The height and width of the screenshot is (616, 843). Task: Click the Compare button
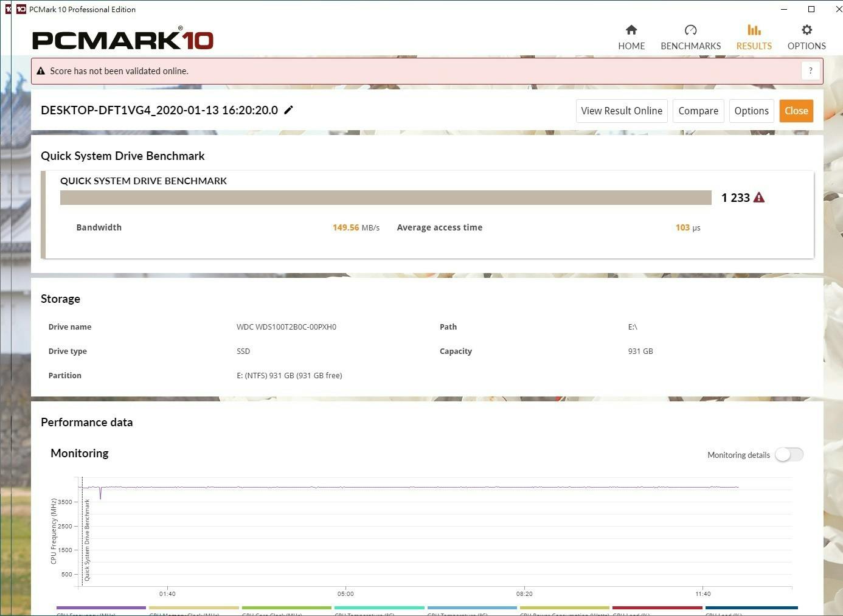coord(698,111)
